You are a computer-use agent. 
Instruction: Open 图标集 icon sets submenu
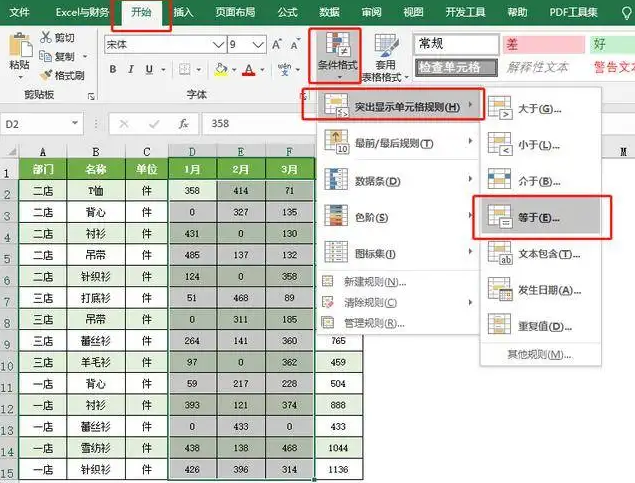point(399,253)
